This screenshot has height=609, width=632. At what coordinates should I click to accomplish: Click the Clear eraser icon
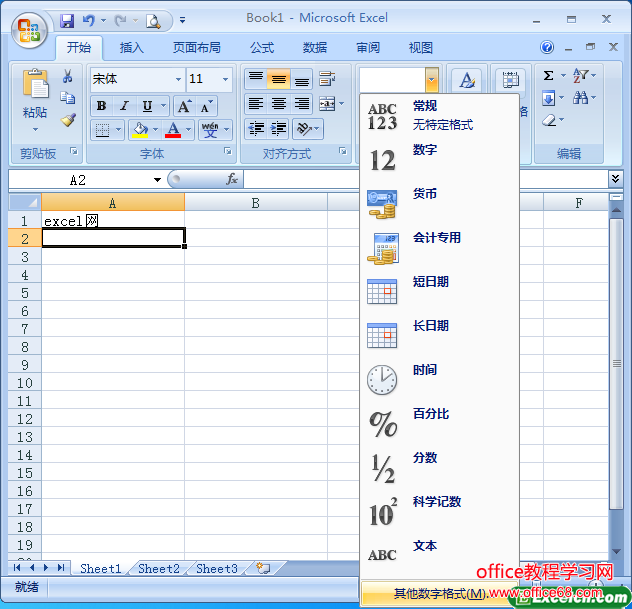click(549, 121)
